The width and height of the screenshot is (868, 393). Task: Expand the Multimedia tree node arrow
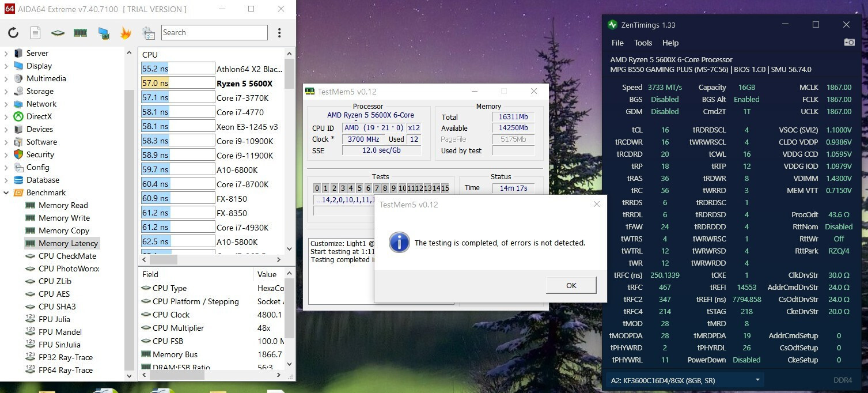(6, 78)
